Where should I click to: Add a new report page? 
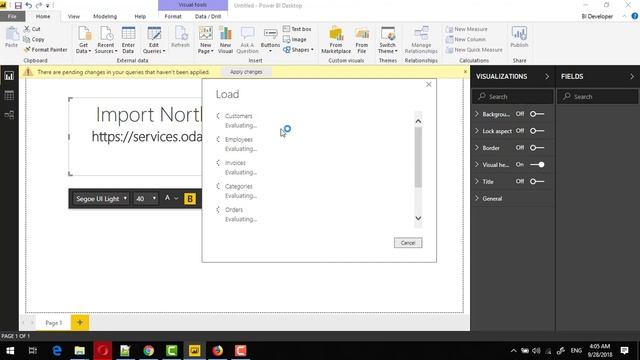(x=80, y=322)
